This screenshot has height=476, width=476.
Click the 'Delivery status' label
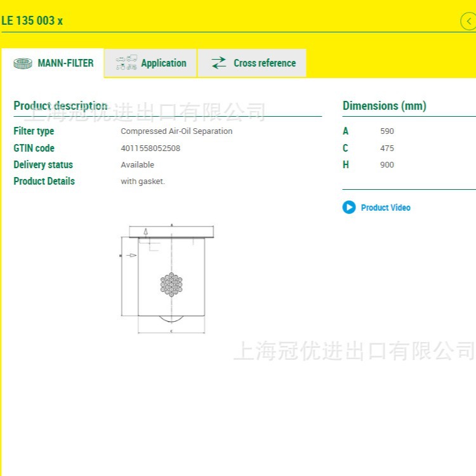coord(43,165)
